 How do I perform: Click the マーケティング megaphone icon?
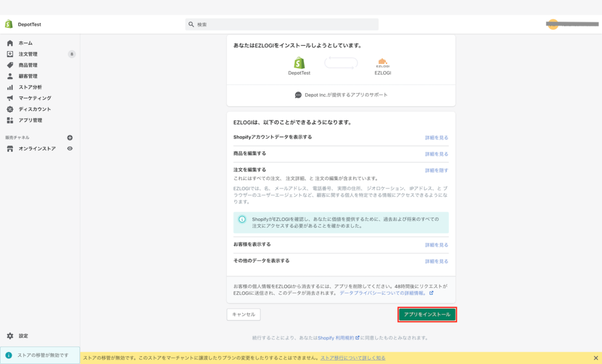10,98
